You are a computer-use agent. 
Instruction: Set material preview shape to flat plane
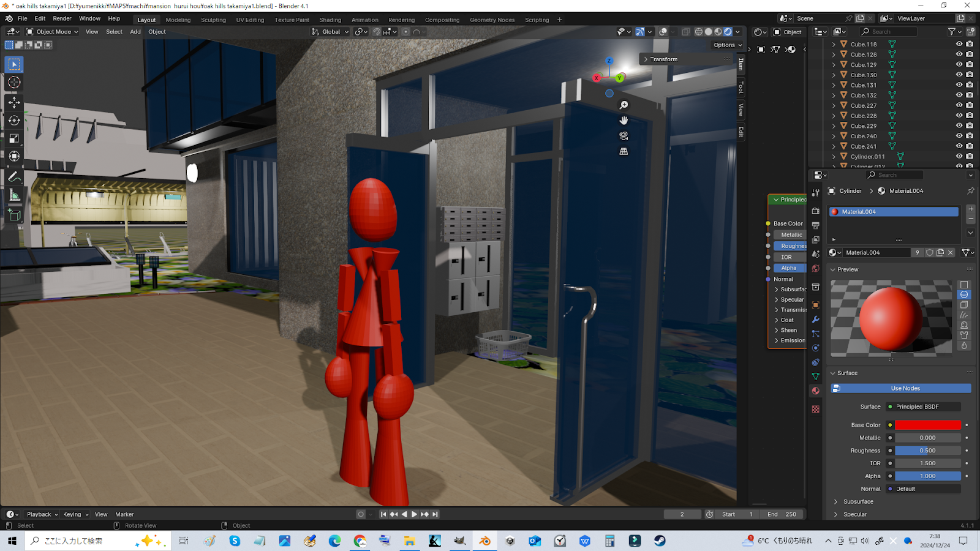pyautogui.click(x=964, y=285)
